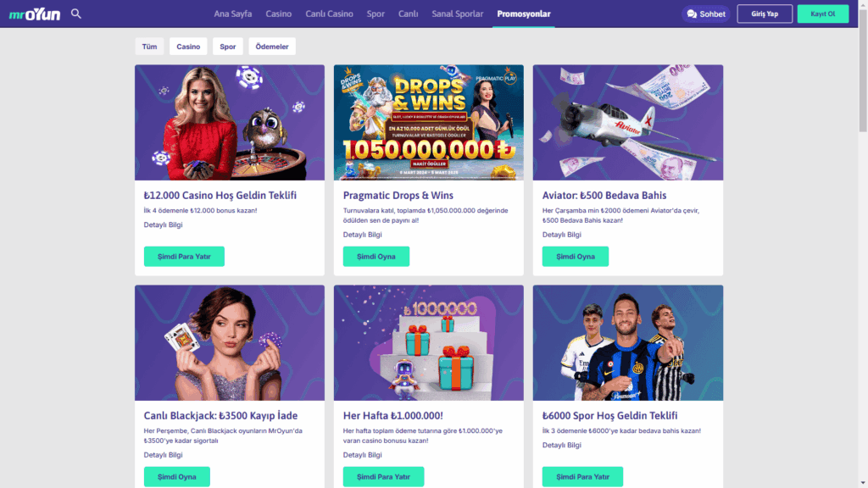
Task: Open the Aviator plane promo image
Action: pyautogui.click(x=628, y=122)
